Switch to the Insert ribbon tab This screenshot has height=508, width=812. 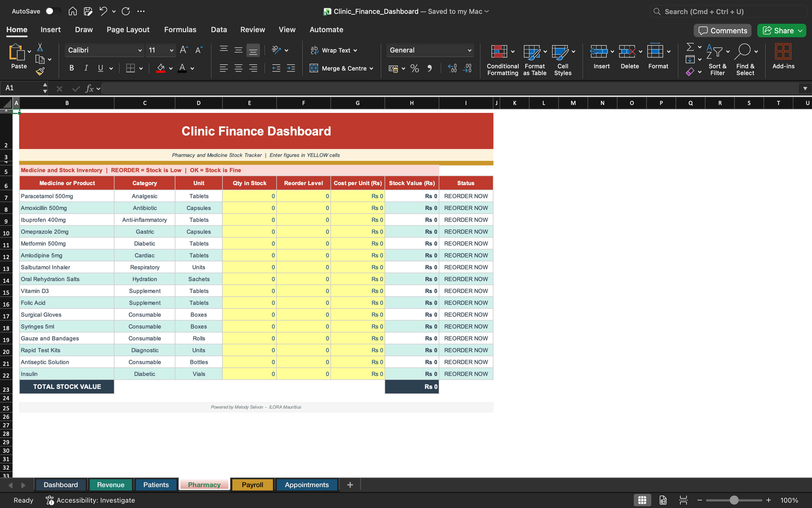click(50, 30)
